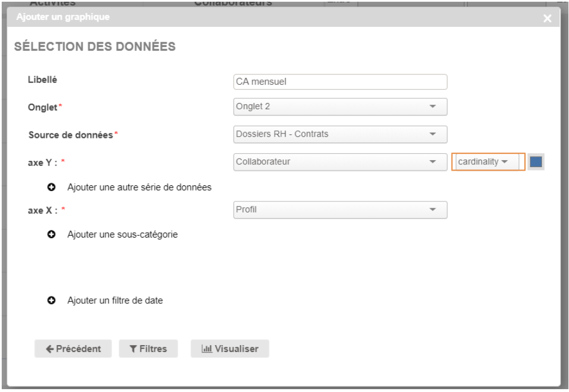Close the Ajouter un graphique dialog
569x392 pixels.
547,19
